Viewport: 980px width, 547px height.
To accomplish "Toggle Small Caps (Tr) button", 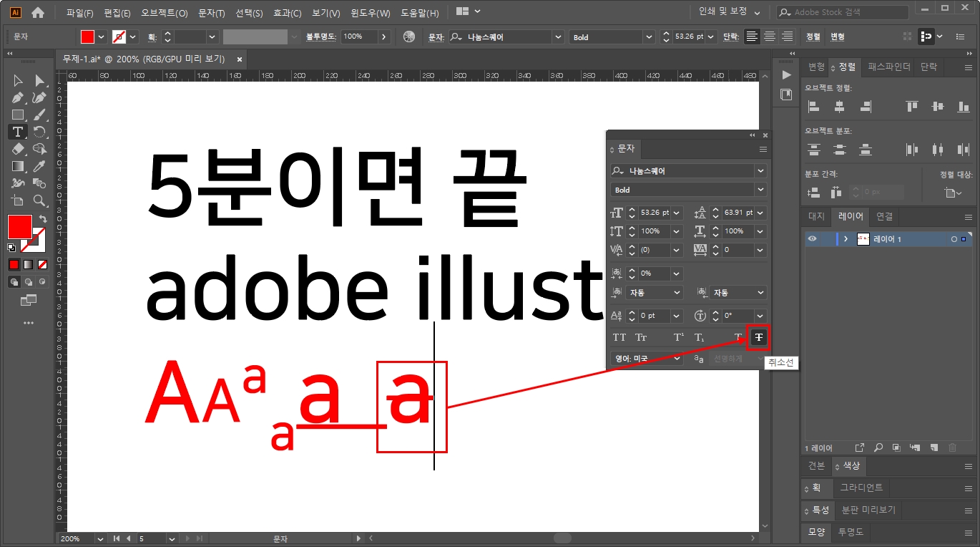I will click(641, 337).
